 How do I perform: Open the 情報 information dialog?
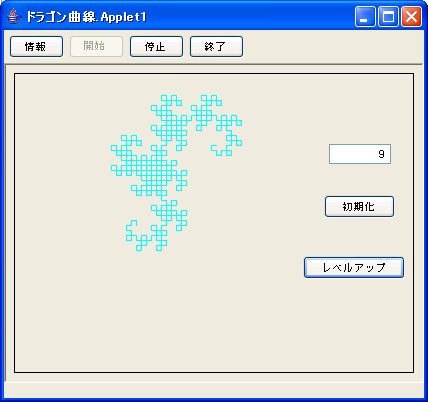(x=36, y=47)
